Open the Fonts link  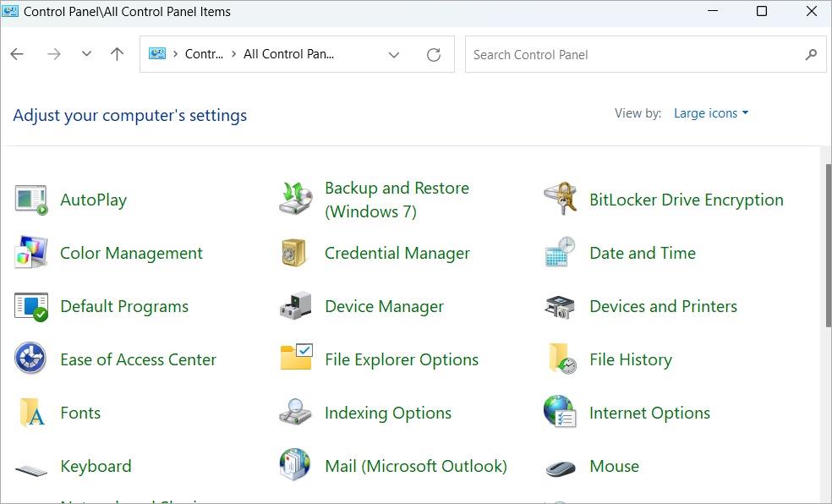80,413
